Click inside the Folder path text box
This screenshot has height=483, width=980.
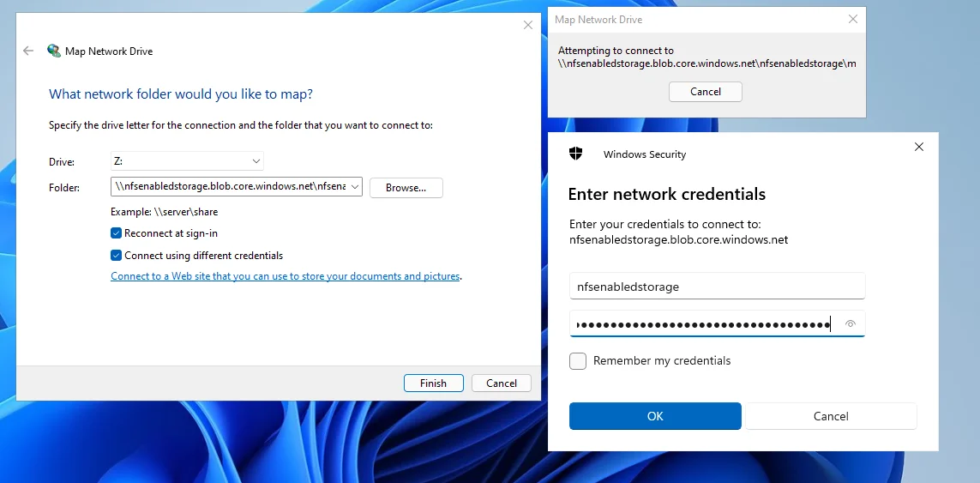[230, 186]
